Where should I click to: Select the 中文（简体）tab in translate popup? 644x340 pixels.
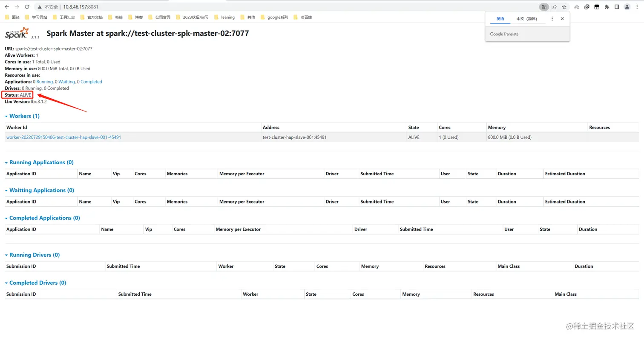click(x=527, y=19)
